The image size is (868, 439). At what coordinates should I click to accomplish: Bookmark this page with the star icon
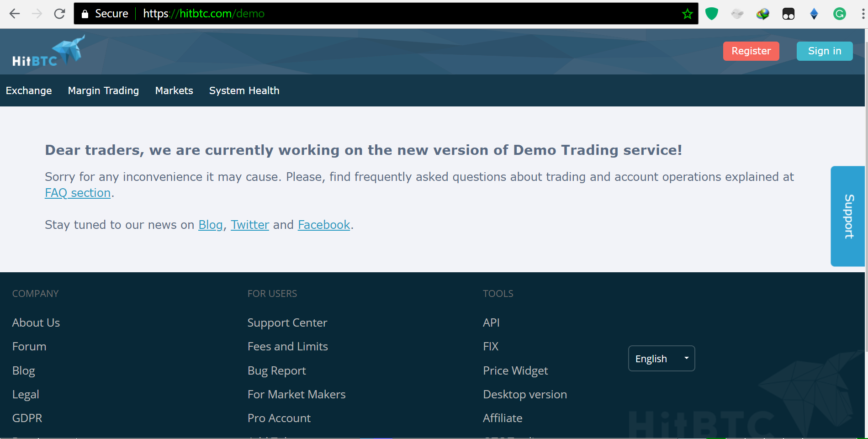click(687, 14)
